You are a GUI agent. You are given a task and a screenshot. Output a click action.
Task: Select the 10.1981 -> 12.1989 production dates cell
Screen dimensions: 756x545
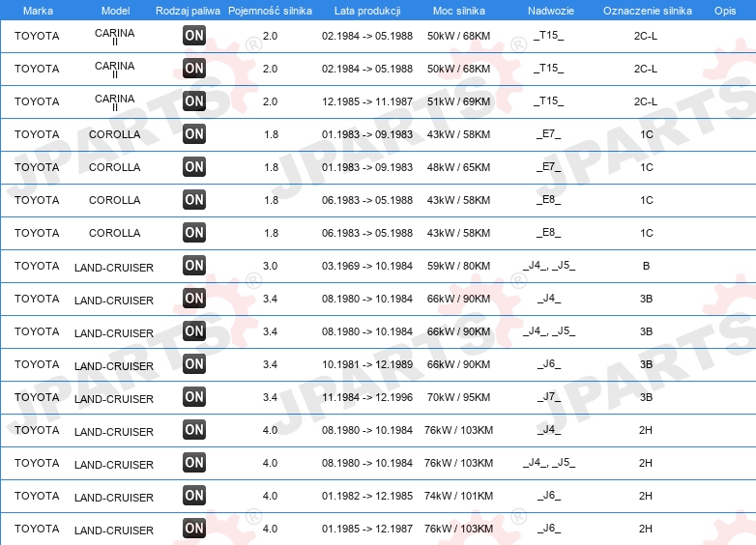pos(367,364)
